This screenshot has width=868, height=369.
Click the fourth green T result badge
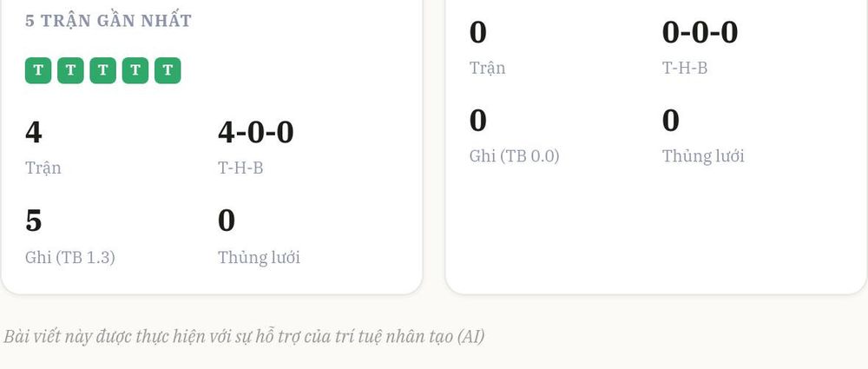[x=135, y=70]
